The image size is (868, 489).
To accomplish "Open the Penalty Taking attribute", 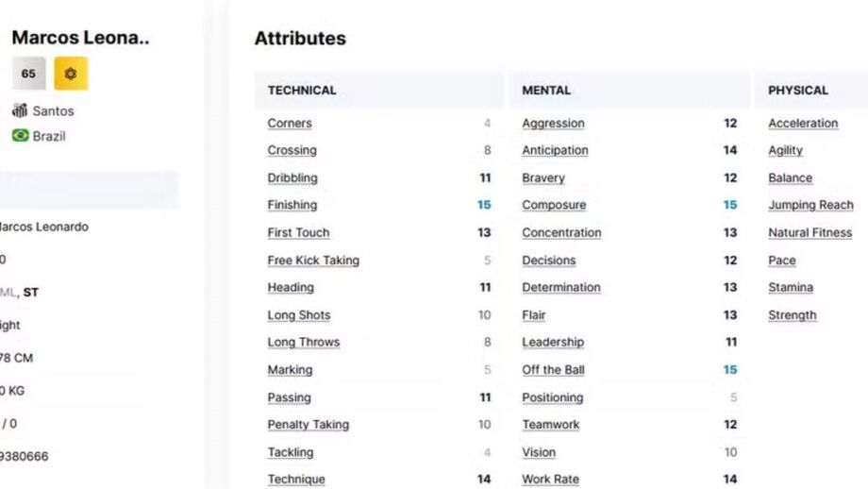I will (308, 425).
